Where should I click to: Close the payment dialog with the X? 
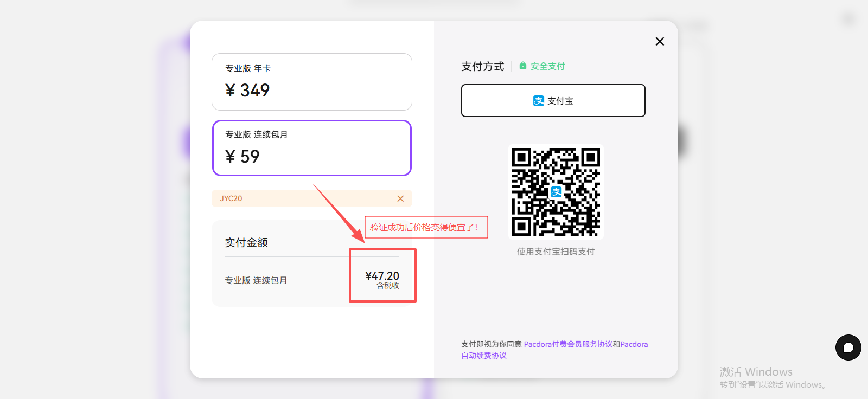pos(660,42)
